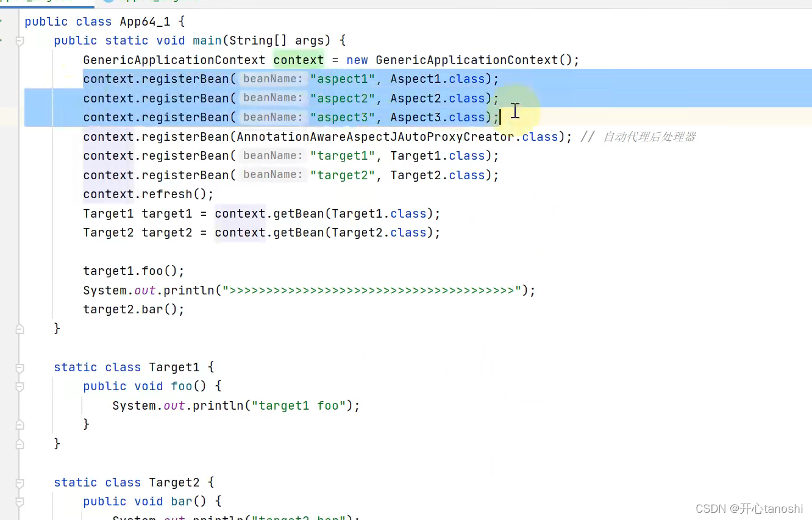Click fold end marker closing class Target1
The height and width of the screenshot is (520, 812).
click(20, 444)
